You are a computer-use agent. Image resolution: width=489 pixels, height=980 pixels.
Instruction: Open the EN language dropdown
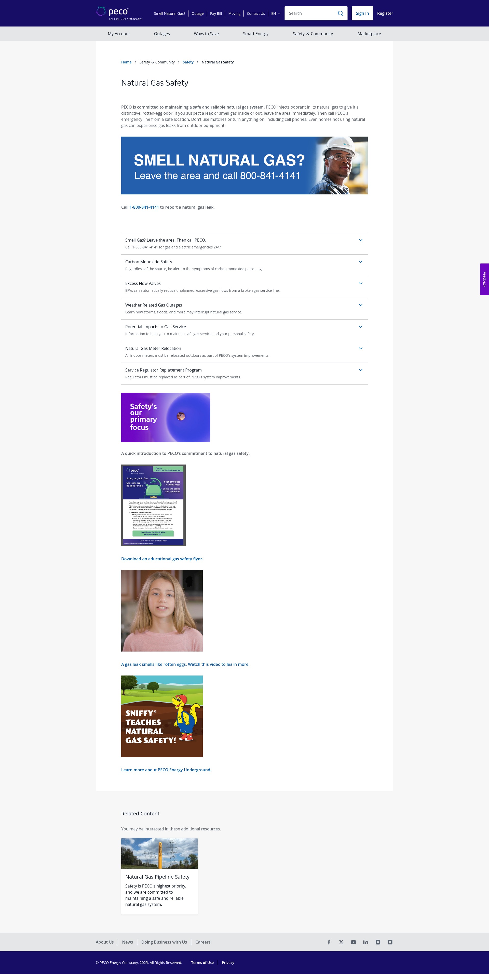click(x=276, y=13)
